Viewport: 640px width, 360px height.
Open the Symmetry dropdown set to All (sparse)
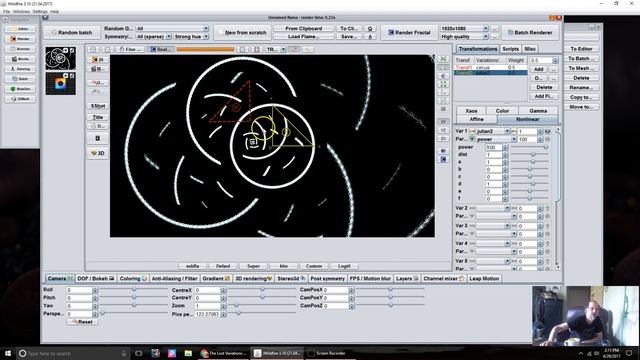(153, 37)
